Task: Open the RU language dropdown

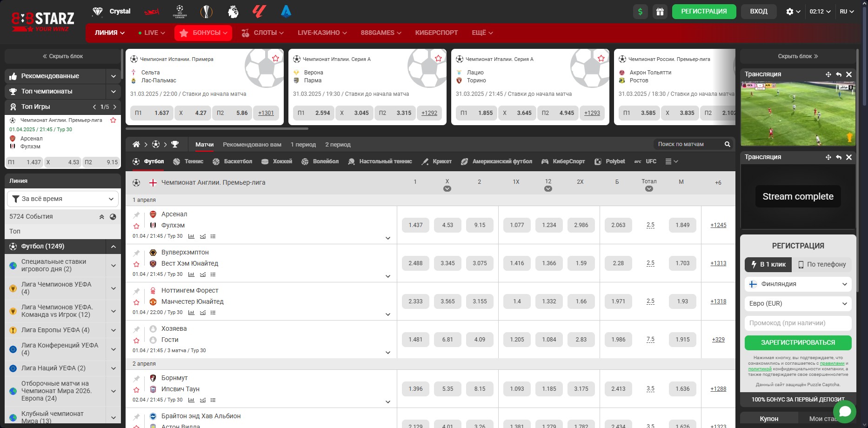Action: pos(847,12)
